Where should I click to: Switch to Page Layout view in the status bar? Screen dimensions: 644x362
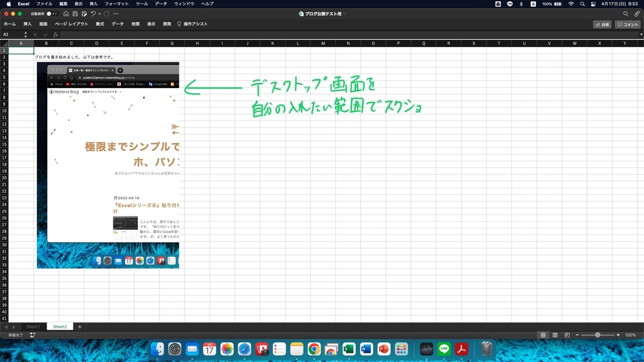[555, 335]
